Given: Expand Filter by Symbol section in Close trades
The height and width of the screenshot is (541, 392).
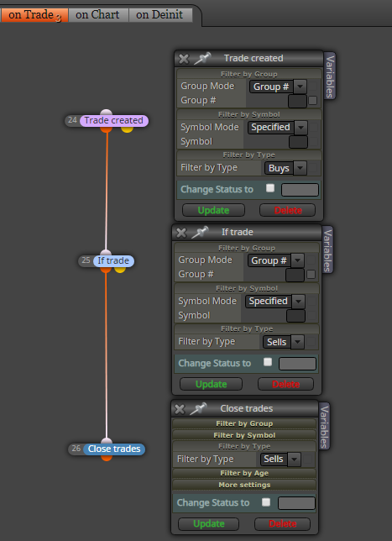Looking at the screenshot, I should tap(244, 435).
